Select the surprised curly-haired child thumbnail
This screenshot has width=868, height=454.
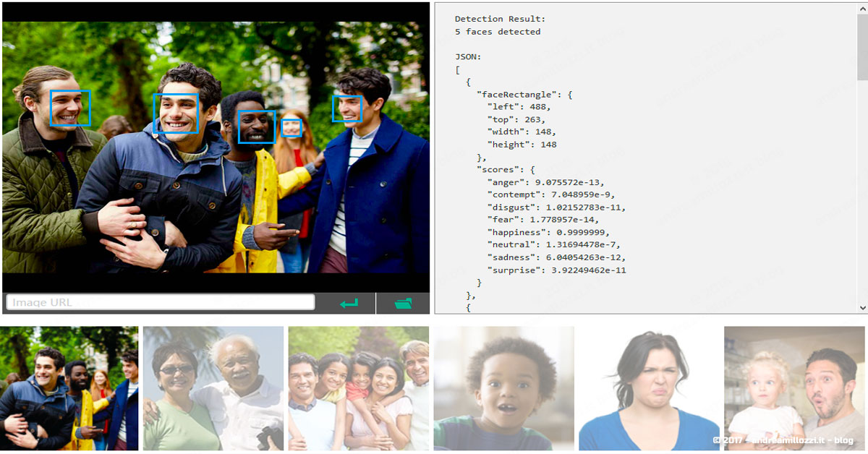coord(504,388)
